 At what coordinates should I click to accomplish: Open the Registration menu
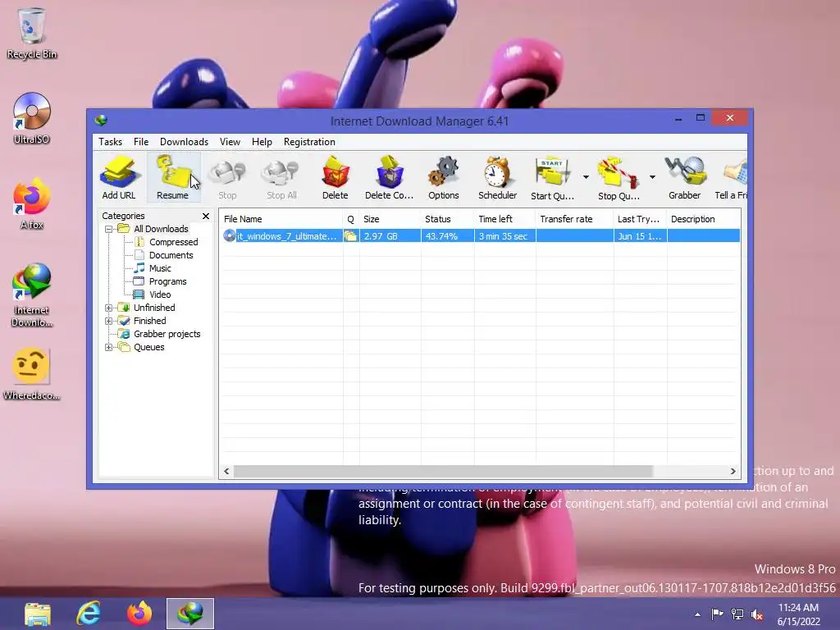[309, 142]
